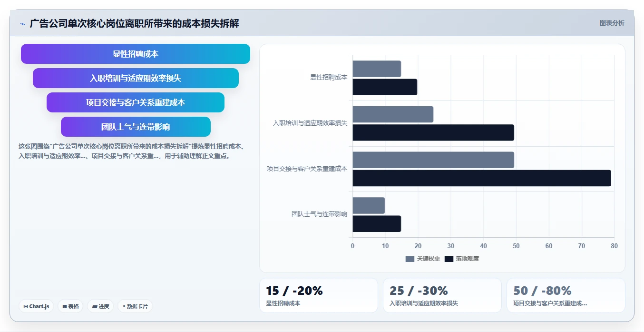The height and width of the screenshot is (332, 644).
Task: Click the chart axis label 项目交接与客户关系重建成本
Action: [307, 169]
